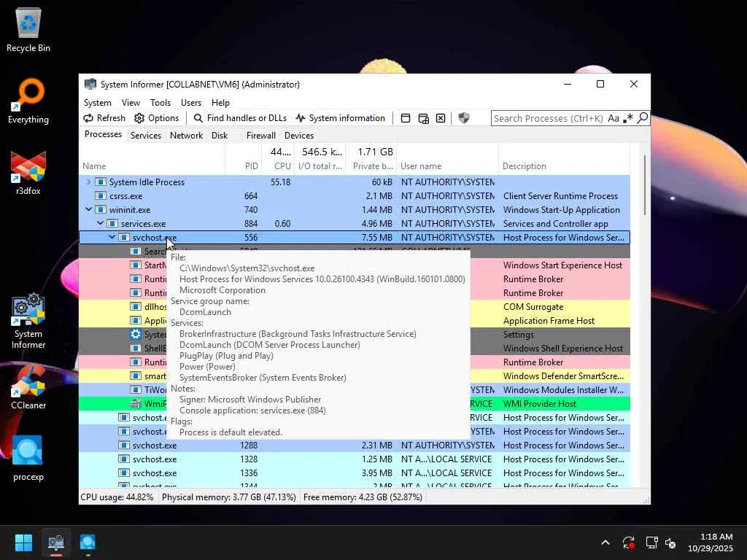Screen dimensions: 747x560
Task: Select the Windows Defender SmartScreen row
Action: (355, 376)
